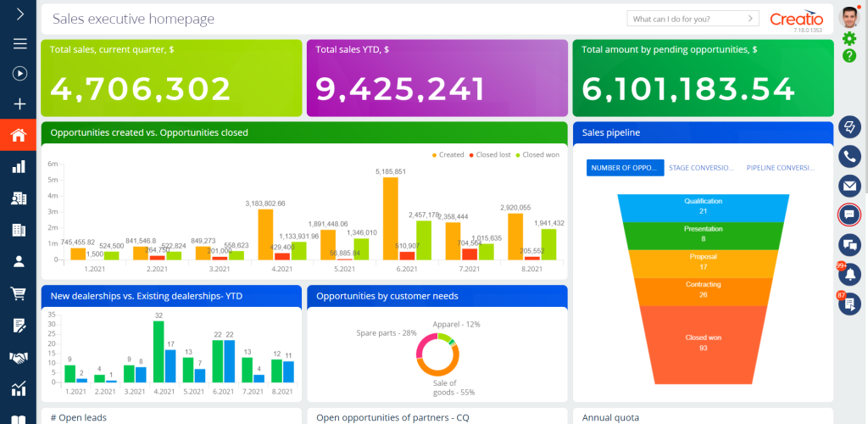Click the plus quick-add icon

19,104
